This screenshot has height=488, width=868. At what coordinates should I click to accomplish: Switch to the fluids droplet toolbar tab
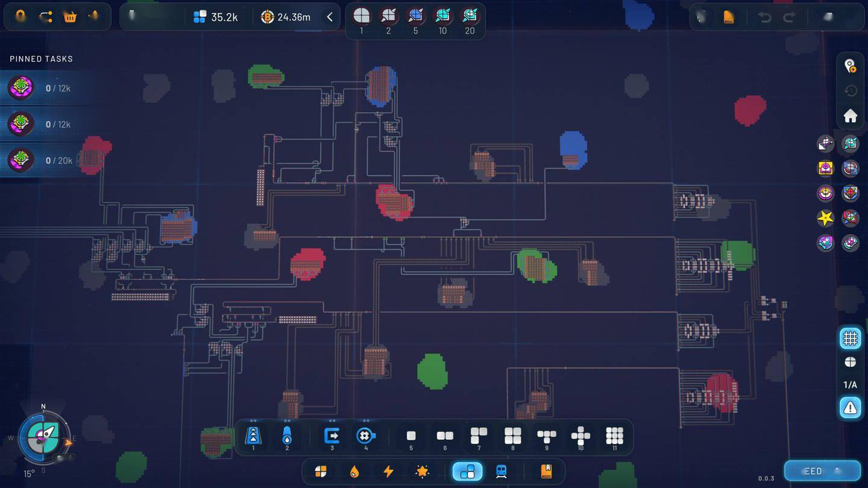click(354, 471)
